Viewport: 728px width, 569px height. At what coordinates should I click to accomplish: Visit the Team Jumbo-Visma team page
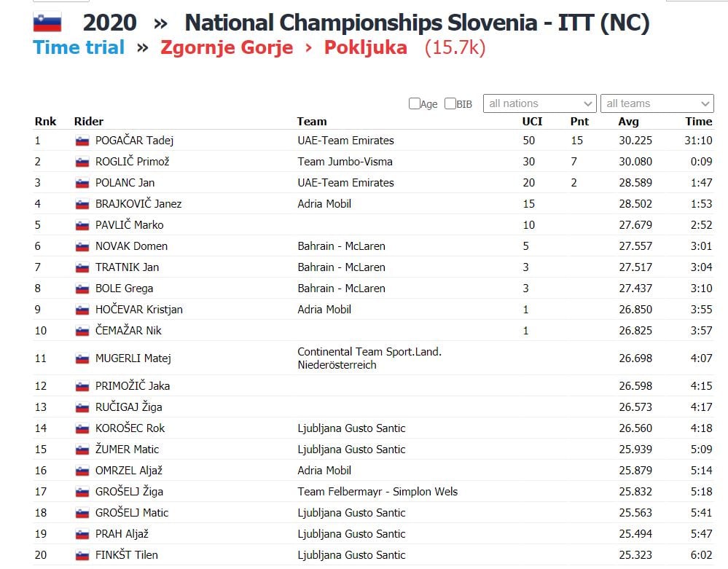pos(345,162)
